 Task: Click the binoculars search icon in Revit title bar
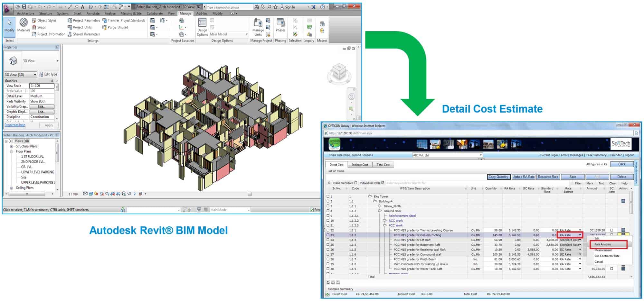tap(257, 7)
